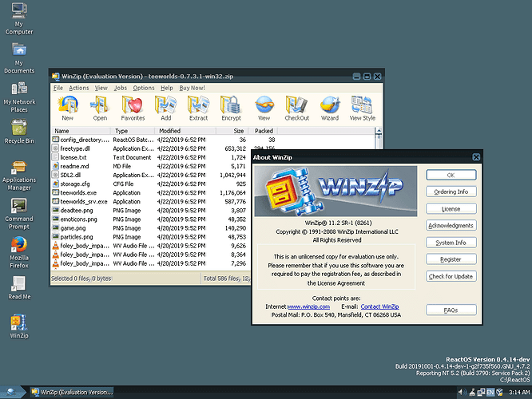This screenshot has width=532, height=399.
Task: Select the config_directory file row
Action: (165, 140)
